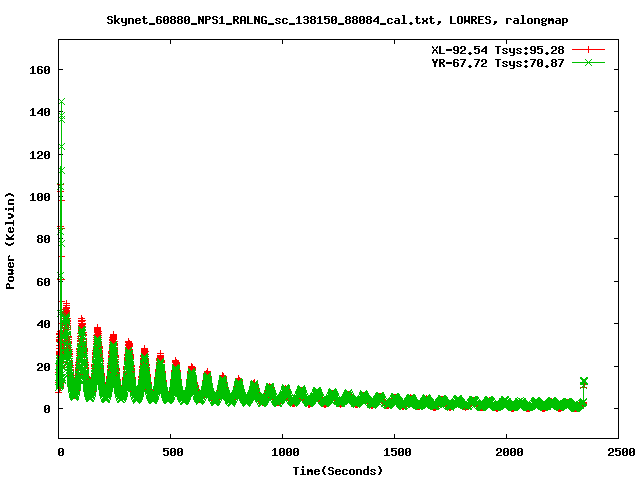
Task: Click the Power (Kelvin) y-axis label
Action: click(10, 241)
